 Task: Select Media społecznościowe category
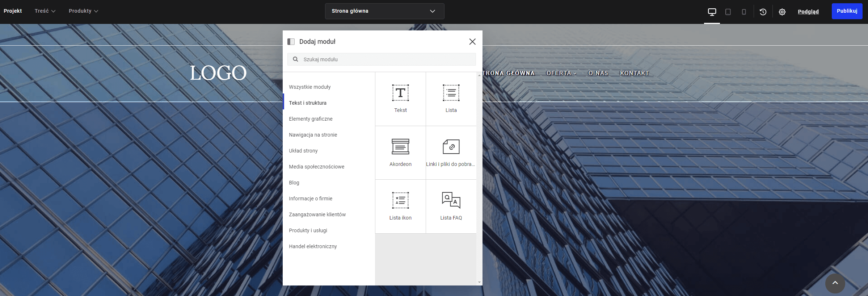[329, 167]
